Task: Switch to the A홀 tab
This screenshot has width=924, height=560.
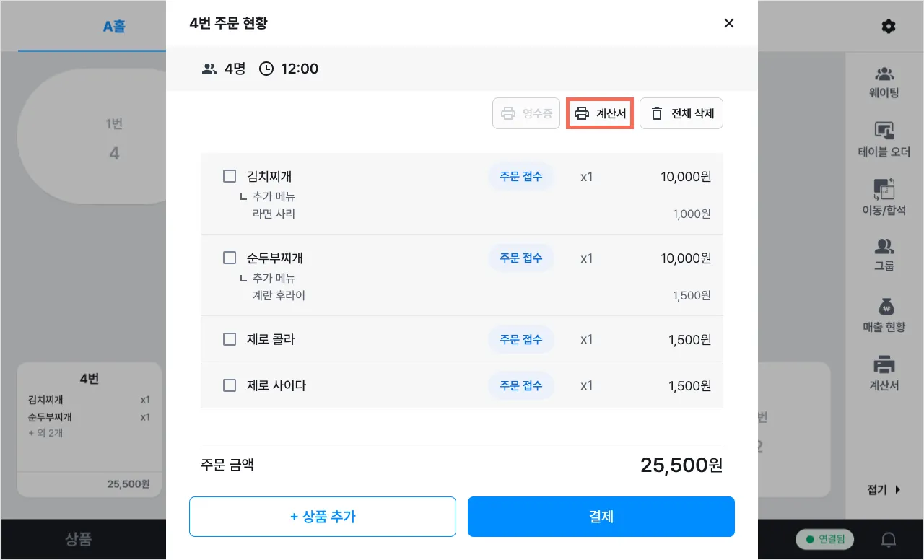Action: (114, 27)
